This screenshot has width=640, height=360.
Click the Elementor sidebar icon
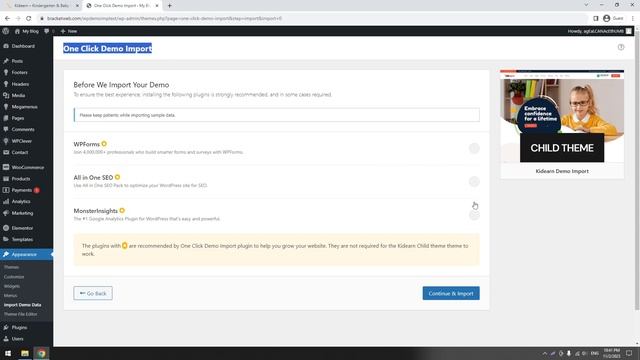pyautogui.click(x=6, y=228)
